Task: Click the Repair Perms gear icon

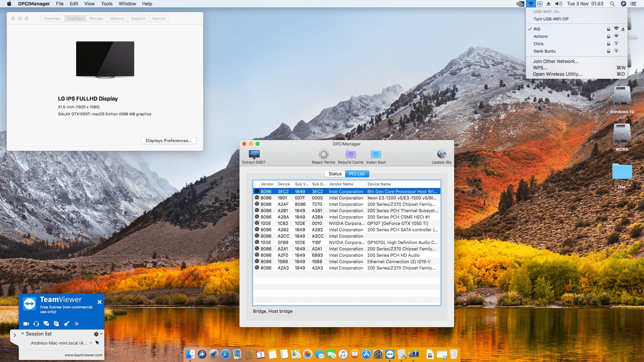Action: [x=323, y=154]
